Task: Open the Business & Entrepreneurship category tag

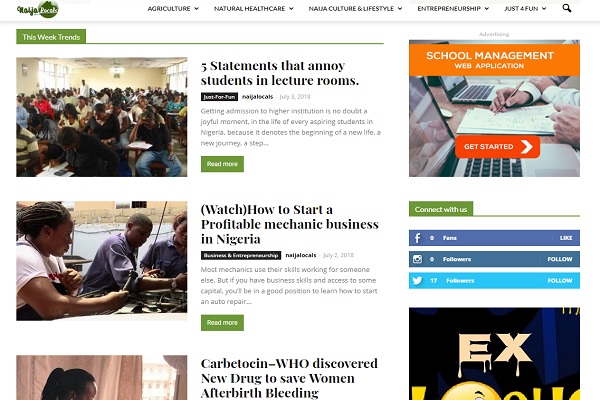Action: 241,255
